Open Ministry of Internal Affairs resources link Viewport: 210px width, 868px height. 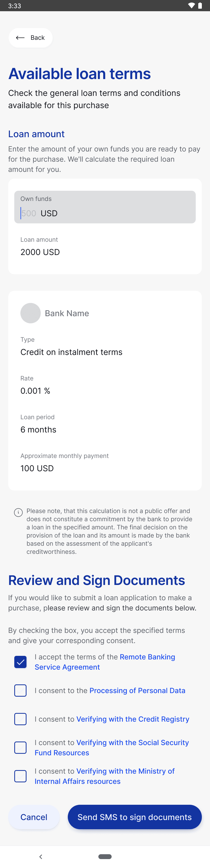point(125,771)
